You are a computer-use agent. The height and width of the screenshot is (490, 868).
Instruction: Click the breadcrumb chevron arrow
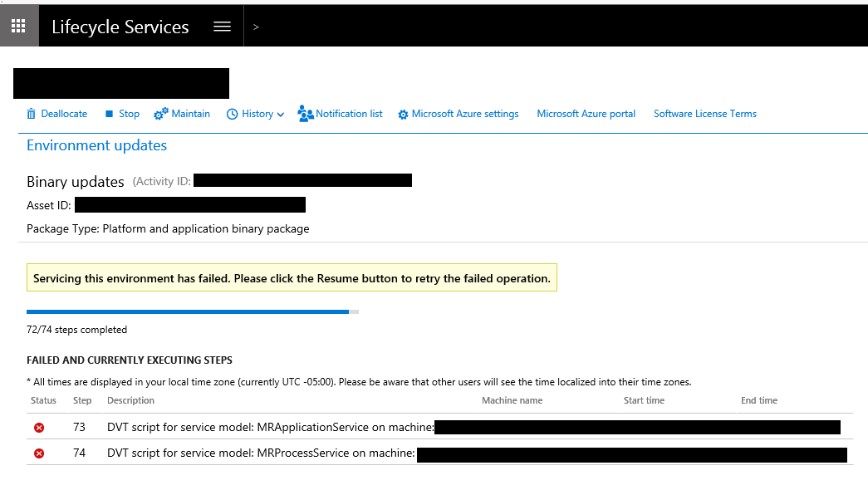[x=256, y=27]
